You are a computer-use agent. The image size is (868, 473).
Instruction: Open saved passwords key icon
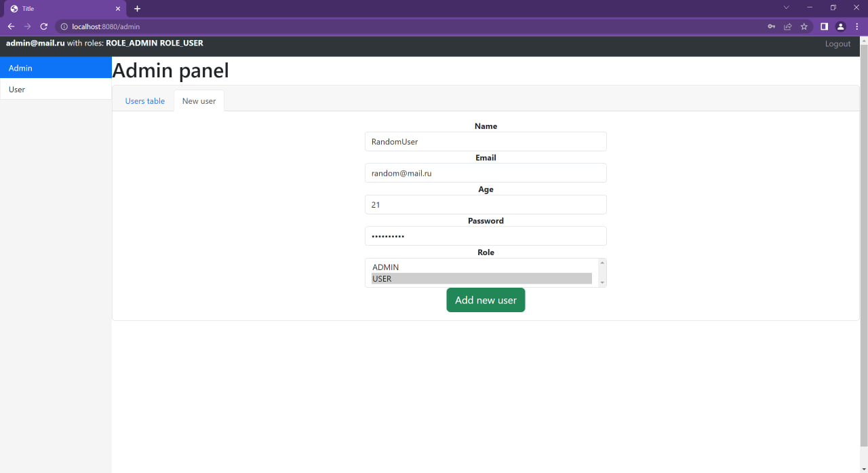(x=771, y=26)
